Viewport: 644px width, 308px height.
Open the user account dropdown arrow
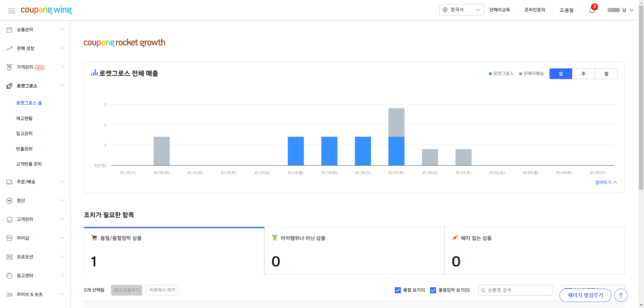(632, 10)
